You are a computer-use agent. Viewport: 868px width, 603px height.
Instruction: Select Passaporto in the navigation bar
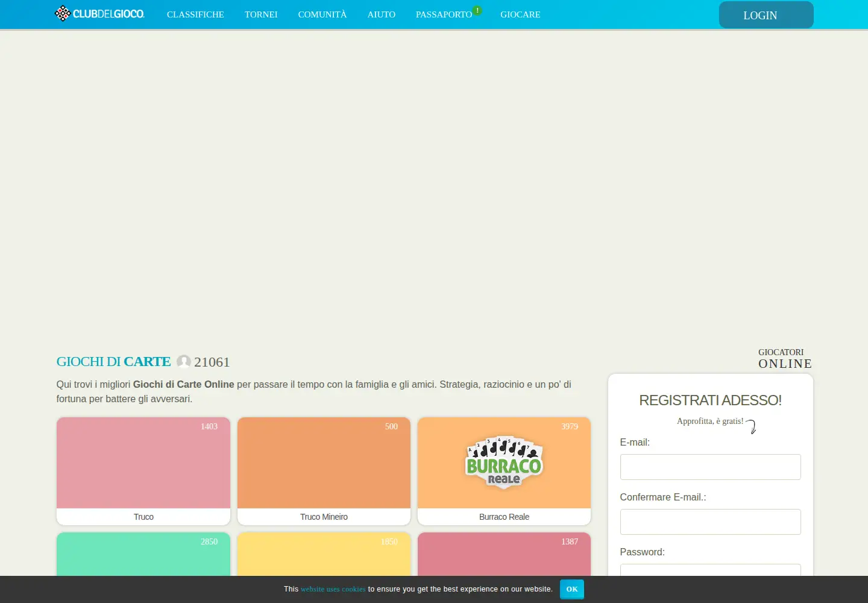pos(444,14)
